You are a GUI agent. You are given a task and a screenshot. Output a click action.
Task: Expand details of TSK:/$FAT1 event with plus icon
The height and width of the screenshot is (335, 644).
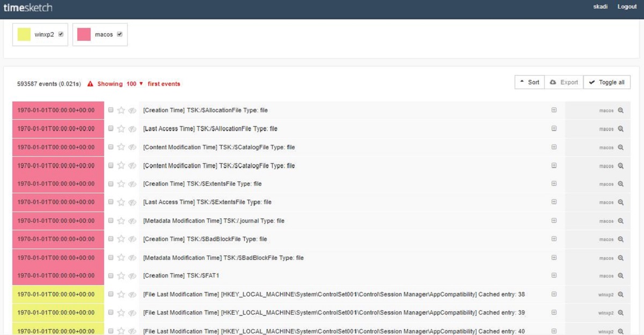(x=554, y=275)
